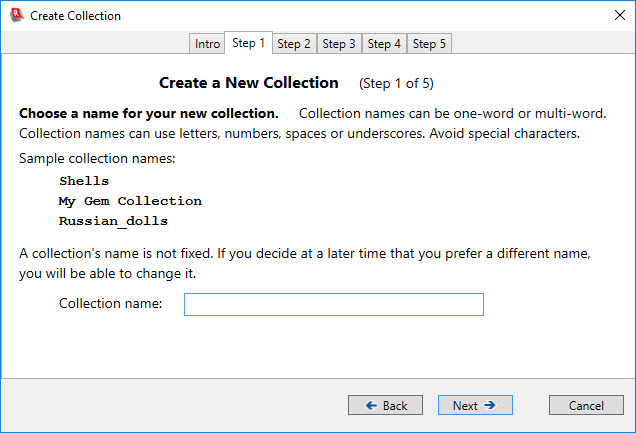Go to the Step 4 tab
The width and height of the screenshot is (636, 433).
pyautogui.click(x=384, y=44)
